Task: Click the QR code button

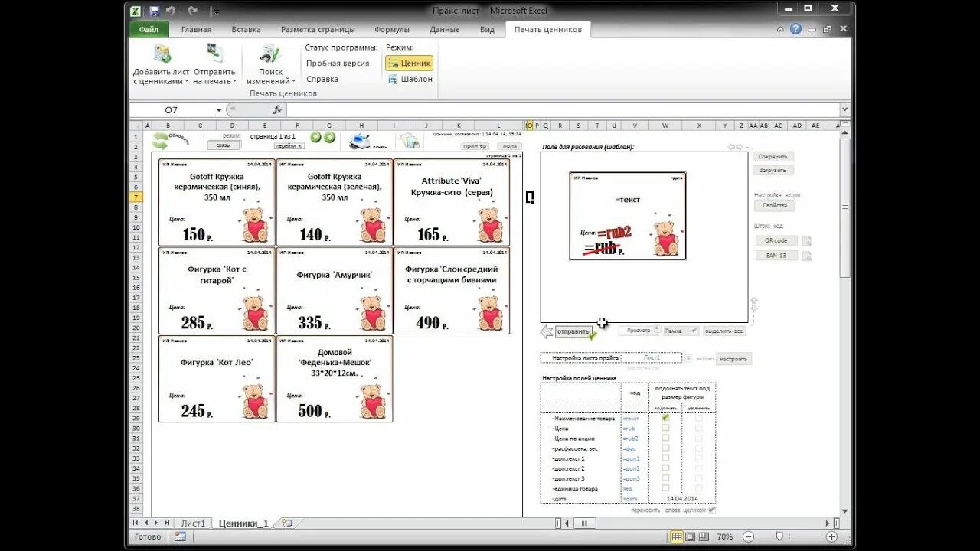Action: (x=776, y=240)
